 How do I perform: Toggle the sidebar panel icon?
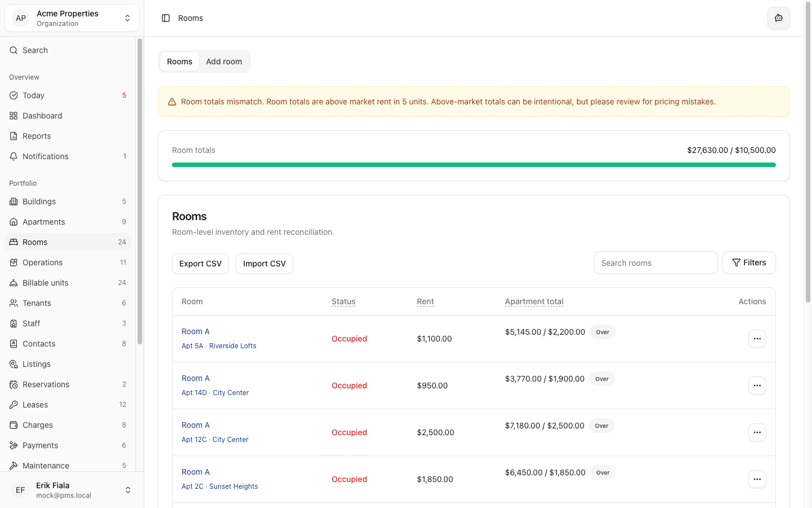pyautogui.click(x=166, y=18)
